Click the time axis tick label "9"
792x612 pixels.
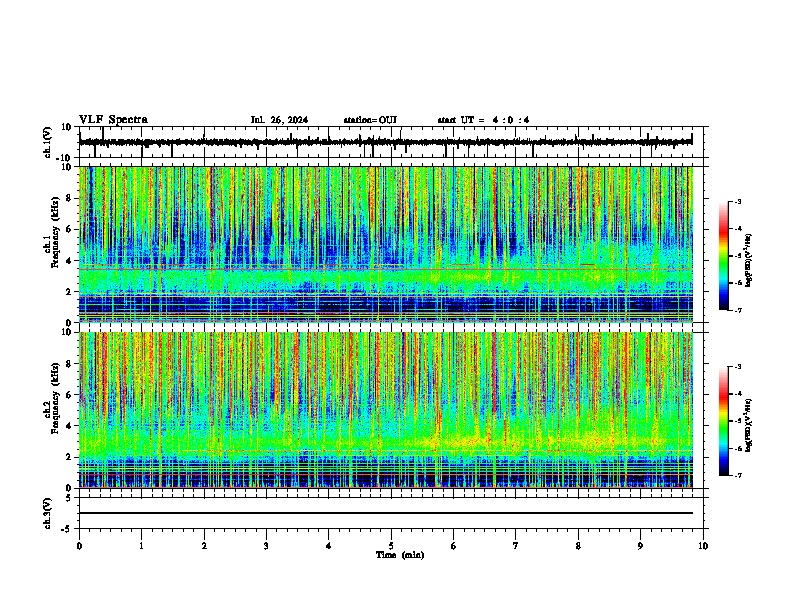640,546
